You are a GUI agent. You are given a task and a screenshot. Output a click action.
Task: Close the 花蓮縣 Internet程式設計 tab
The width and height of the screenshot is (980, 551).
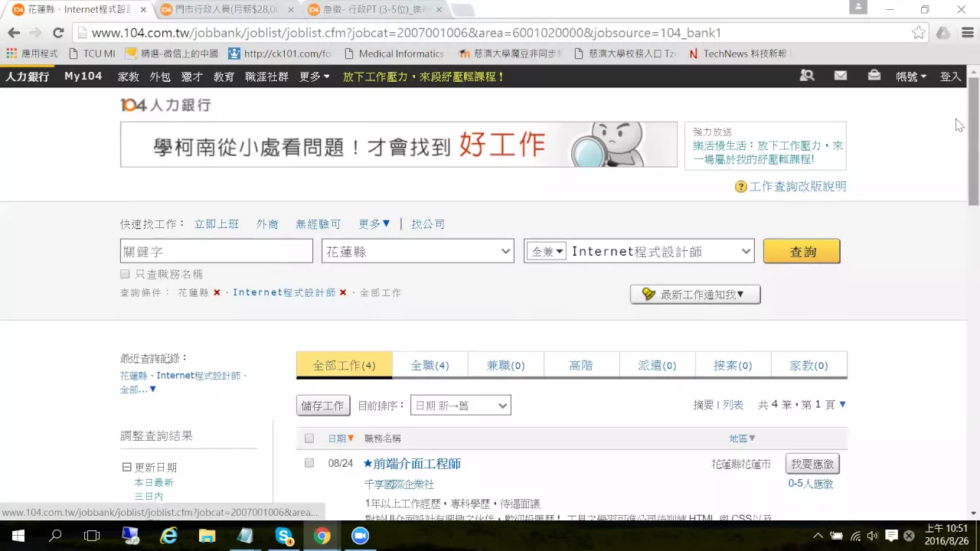(x=143, y=10)
